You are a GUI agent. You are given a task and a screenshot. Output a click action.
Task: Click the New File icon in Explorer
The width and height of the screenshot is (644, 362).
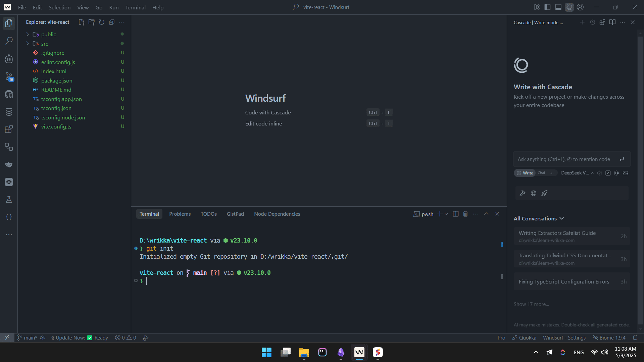tap(81, 22)
